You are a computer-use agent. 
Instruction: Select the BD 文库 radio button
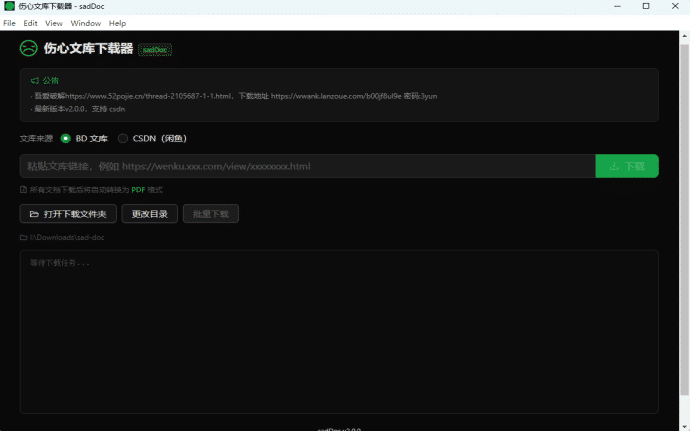[66, 138]
